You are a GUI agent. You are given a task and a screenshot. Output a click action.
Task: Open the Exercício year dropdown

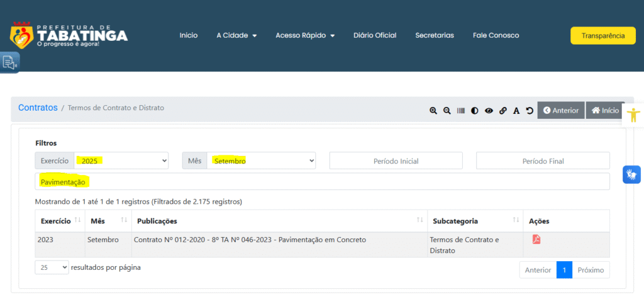click(x=121, y=161)
